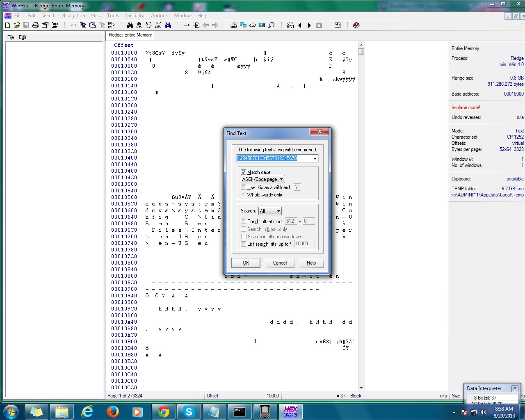Open the File menu in menu bar

pos(18,16)
